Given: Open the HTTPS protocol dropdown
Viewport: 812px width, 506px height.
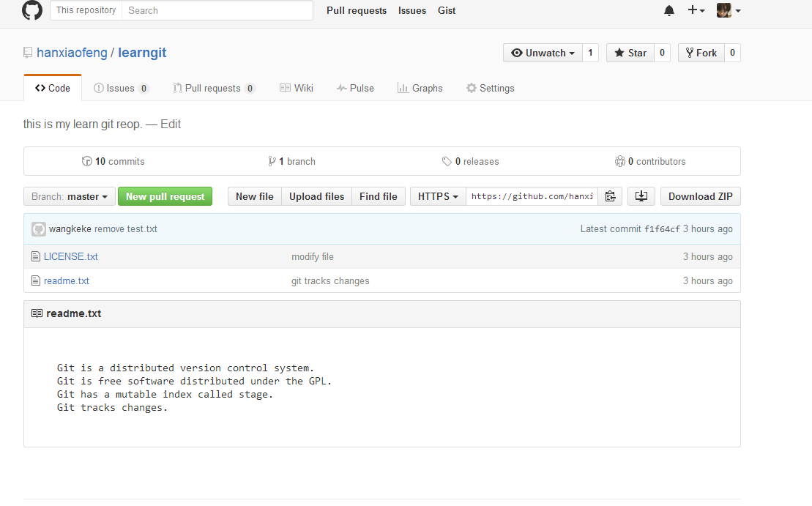Looking at the screenshot, I should point(438,196).
